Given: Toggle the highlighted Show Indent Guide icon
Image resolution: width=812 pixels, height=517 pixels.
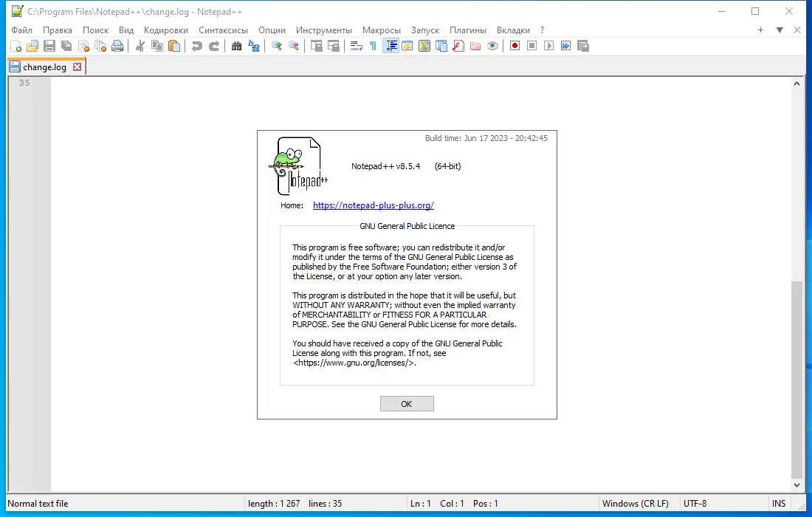Looking at the screenshot, I should click(x=391, y=46).
